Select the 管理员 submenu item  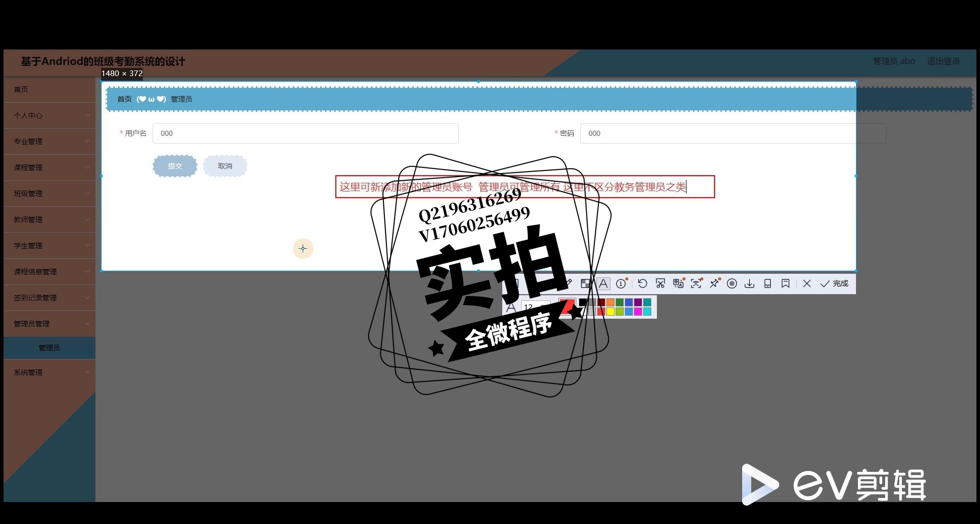click(x=50, y=348)
